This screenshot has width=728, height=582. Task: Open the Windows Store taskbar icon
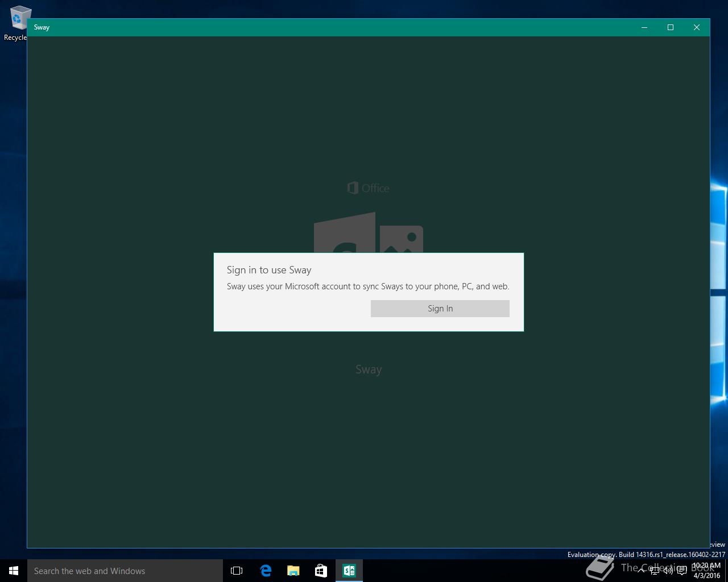click(x=321, y=571)
